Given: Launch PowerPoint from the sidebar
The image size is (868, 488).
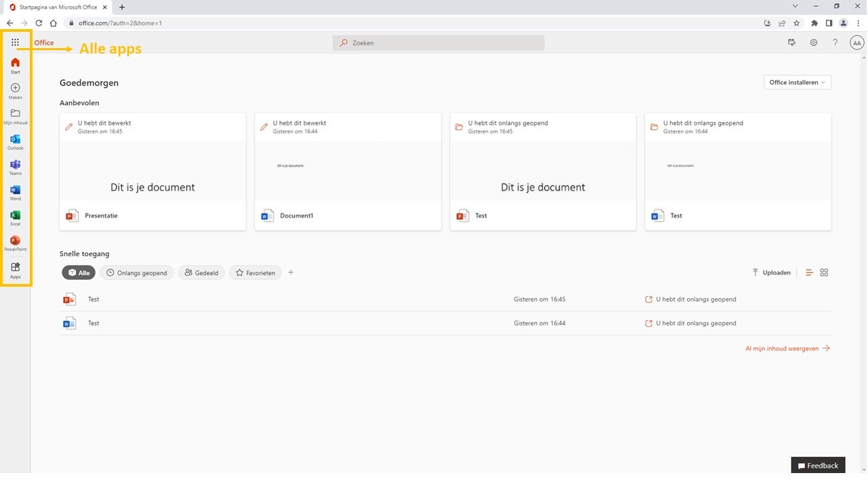Looking at the screenshot, I should coord(15,243).
